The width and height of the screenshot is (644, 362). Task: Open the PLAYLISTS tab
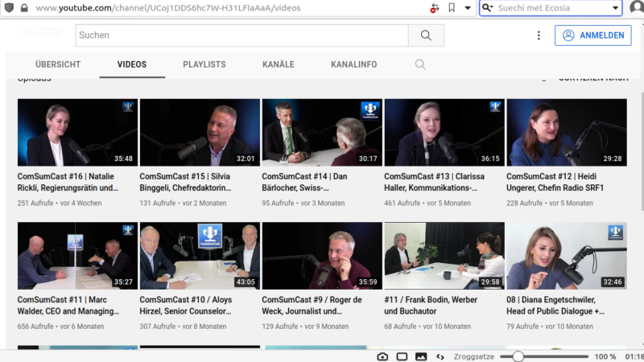coord(204,64)
